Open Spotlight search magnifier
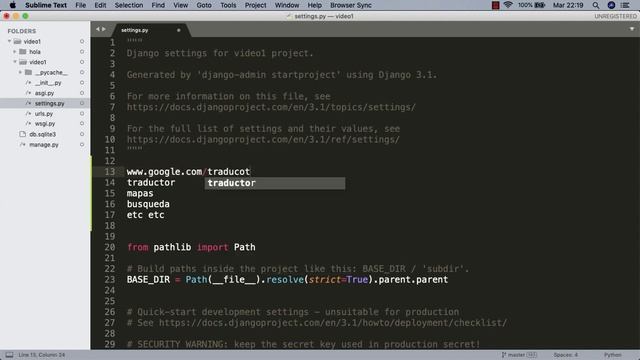Screen dimensions: 640x360 pyautogui.click(x=596, y=5)
